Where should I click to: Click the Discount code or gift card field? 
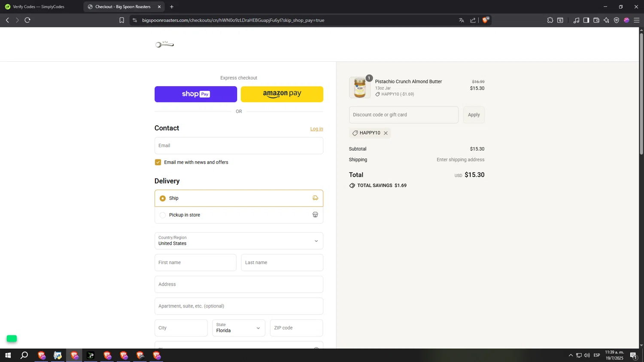(x=404, y=115)
